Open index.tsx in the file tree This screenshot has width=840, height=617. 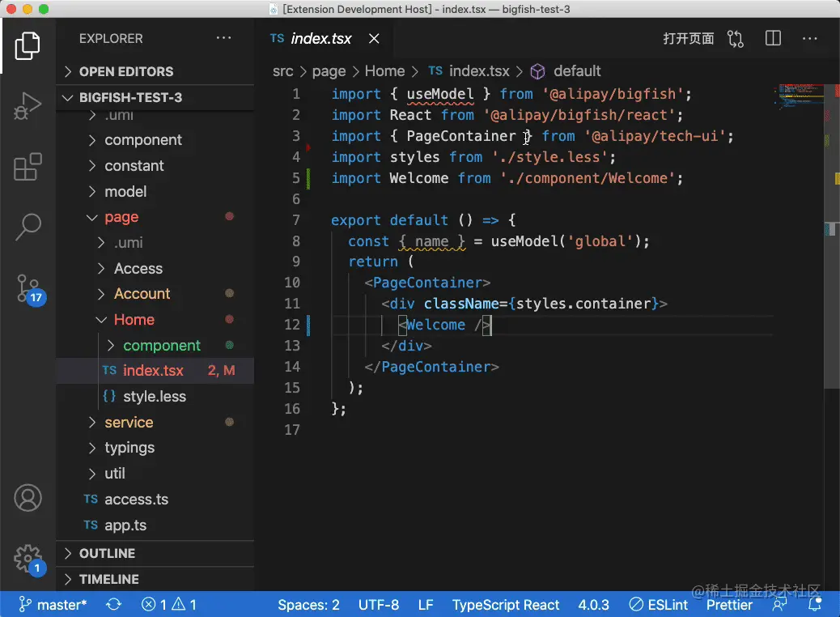click(x=155, y=370)
